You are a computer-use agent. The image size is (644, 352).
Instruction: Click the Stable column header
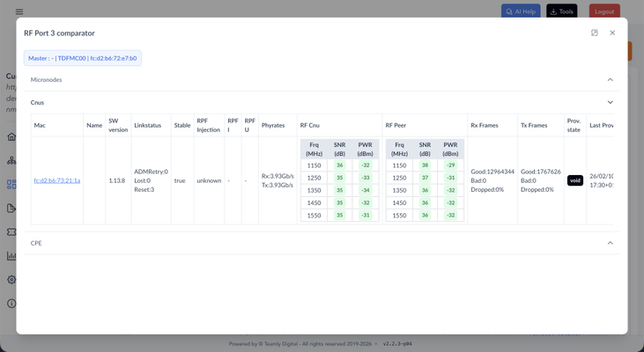182,125
